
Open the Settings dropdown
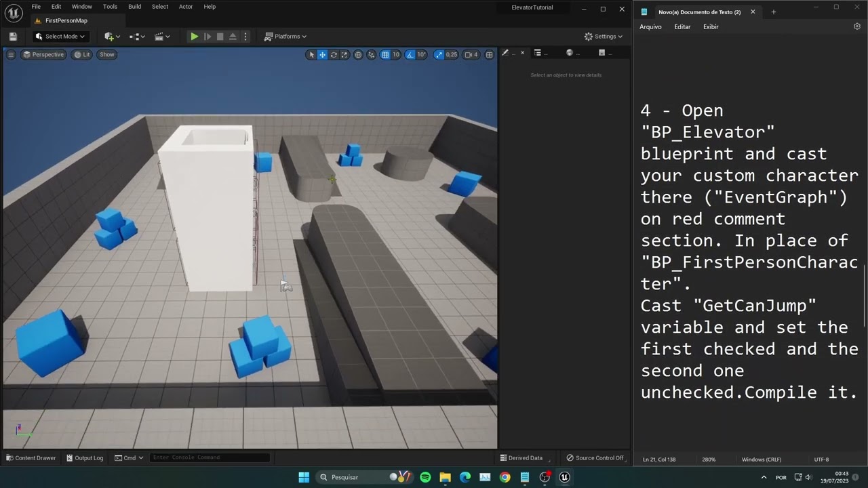pos(603,37)
